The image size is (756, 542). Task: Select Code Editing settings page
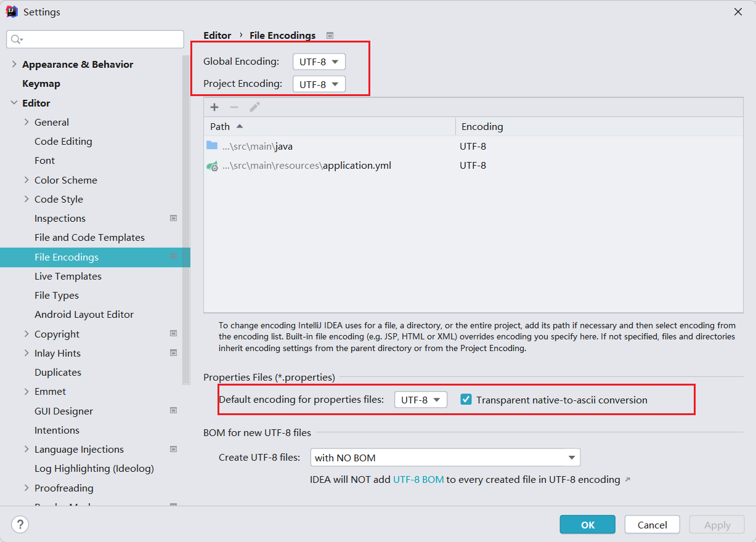point(63,141)
